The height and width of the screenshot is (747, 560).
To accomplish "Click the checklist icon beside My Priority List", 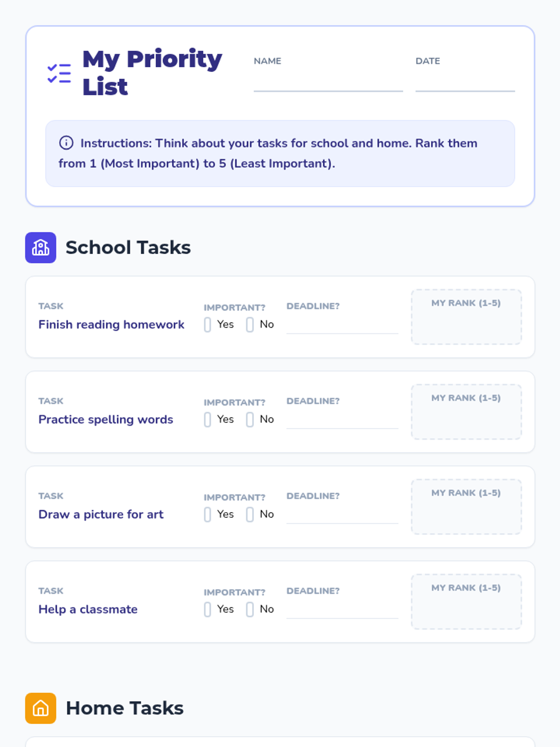I will (x=59, y=73).
